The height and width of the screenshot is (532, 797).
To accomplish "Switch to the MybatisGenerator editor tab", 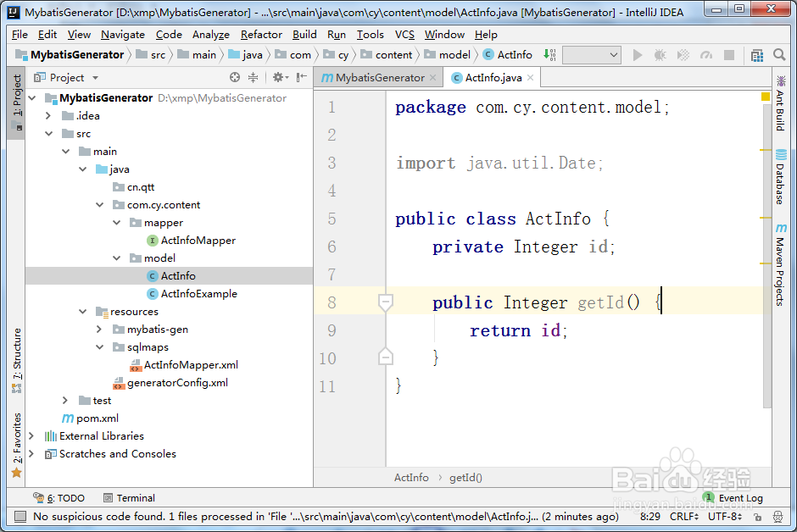I will tap(379, 78).
